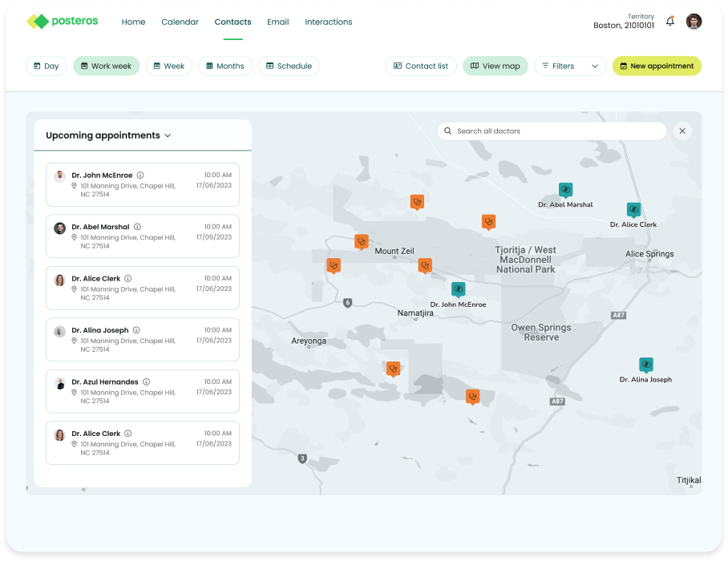This screenshot has width=728, height=561.
Task: Switch to Work week view
Action: point(106,67)
